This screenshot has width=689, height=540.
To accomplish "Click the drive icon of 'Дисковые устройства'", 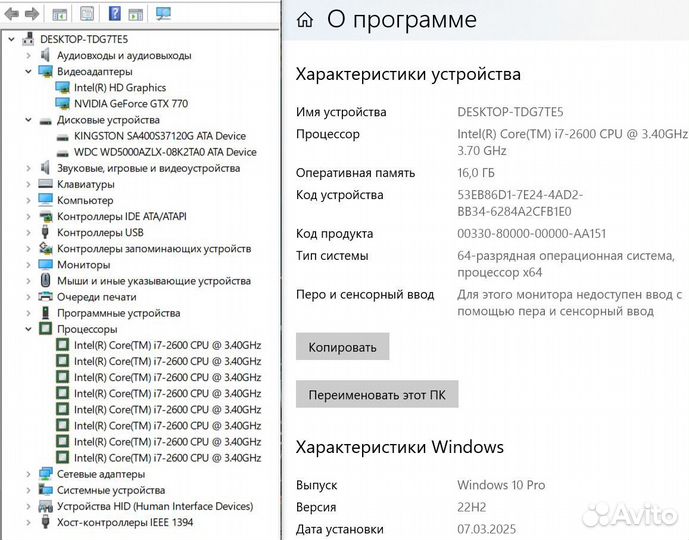I will (x=45, y=121).
